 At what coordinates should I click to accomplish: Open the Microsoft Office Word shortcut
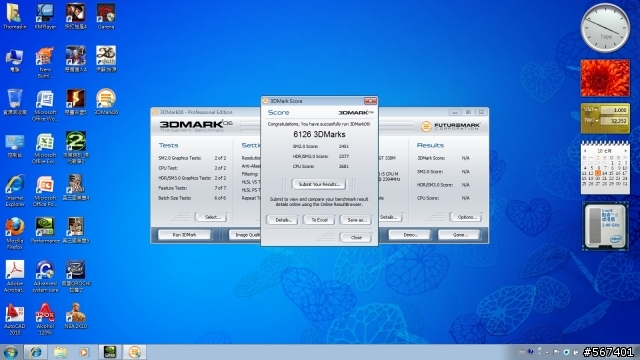(x=45, y=106)
